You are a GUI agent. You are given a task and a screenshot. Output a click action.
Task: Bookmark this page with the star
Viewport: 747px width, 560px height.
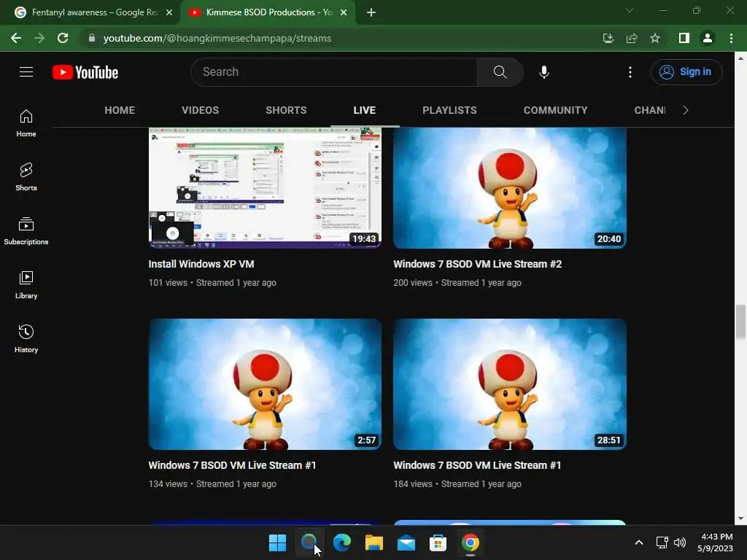pyautogui.click(x=655, y=38)
